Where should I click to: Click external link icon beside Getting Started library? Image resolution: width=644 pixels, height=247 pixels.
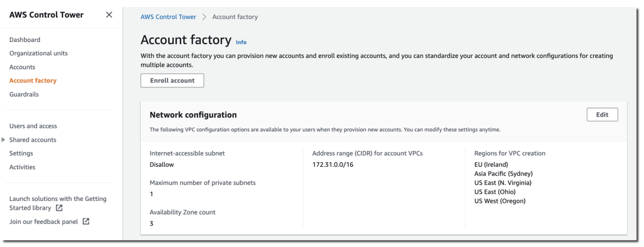click(x=59, y=208)
